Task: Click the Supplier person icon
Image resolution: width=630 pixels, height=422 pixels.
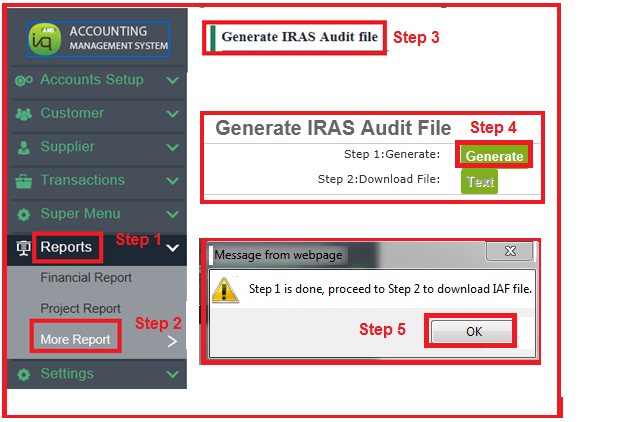Action: 25,148
